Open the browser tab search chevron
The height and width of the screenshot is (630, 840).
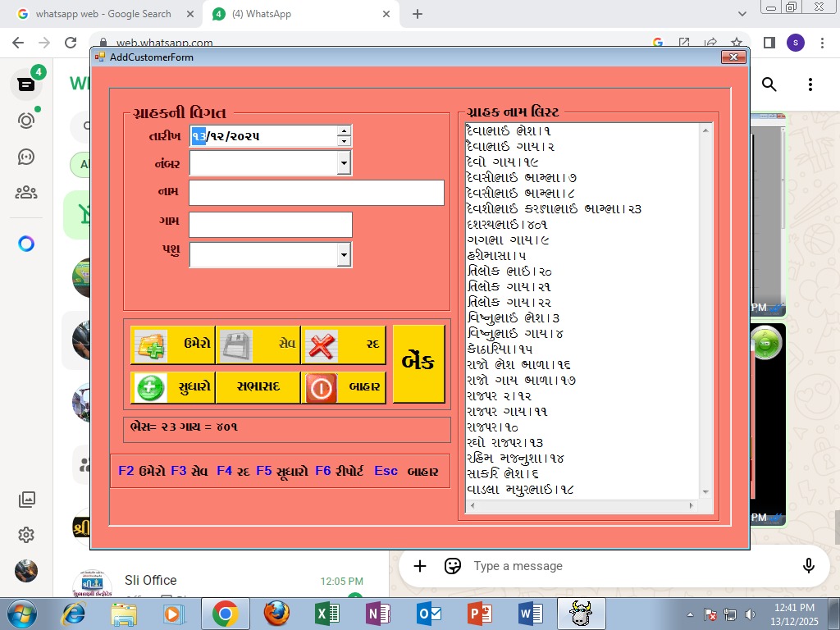pyautogui.click(x=742, y=13)
